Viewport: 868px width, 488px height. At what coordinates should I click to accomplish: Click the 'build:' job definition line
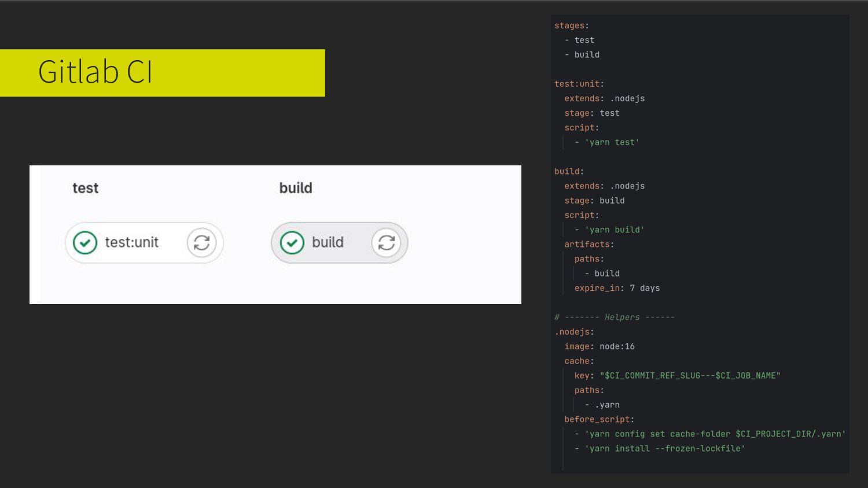tap(569, 171)
